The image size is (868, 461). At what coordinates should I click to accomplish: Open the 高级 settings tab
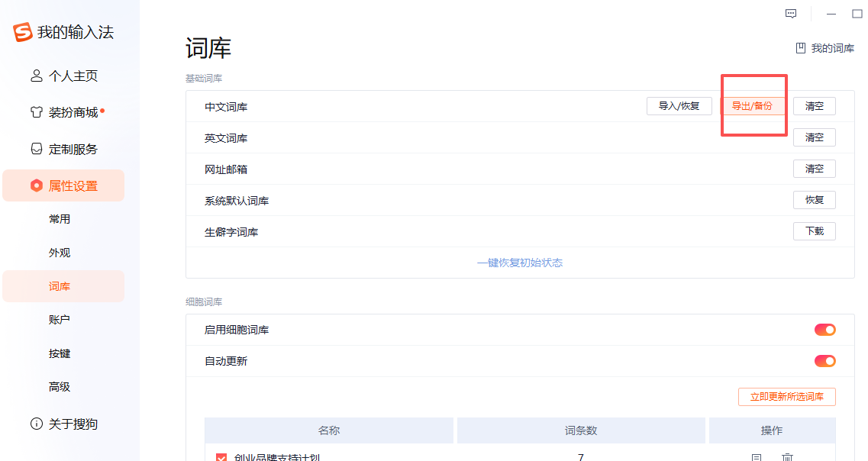60,387
